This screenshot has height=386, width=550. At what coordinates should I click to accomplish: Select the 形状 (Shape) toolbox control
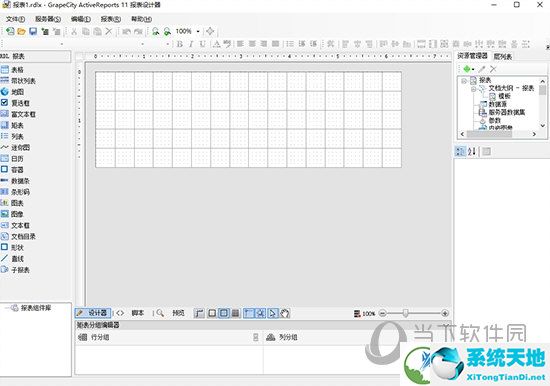point(12,248)
